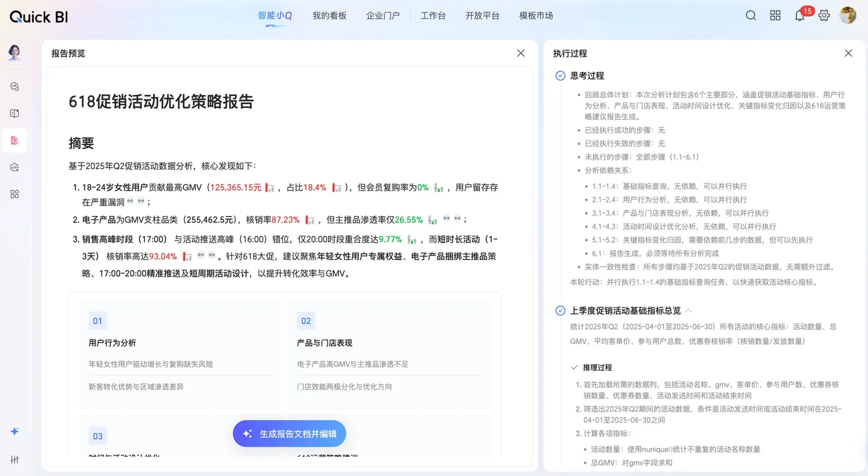
Task: Open the chat Q&A icon in the left sidebar
Action: [15, 87]
